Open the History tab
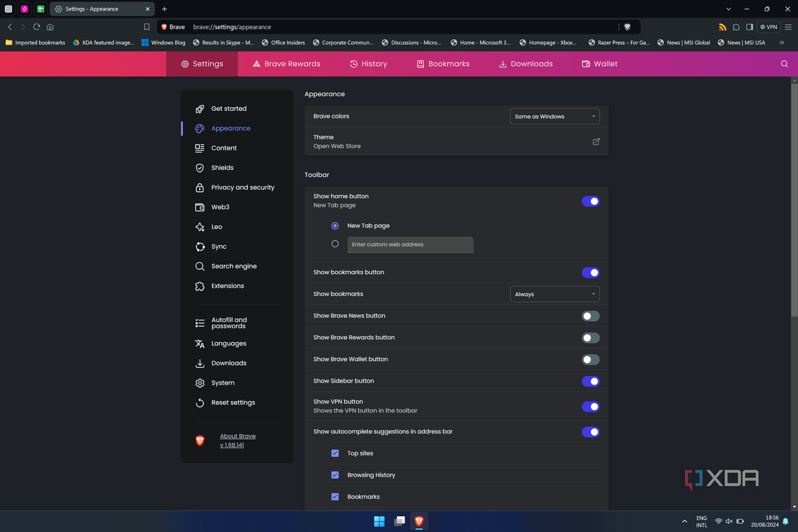The width and height of the screenshot is (798, 532). pos(368,64)
